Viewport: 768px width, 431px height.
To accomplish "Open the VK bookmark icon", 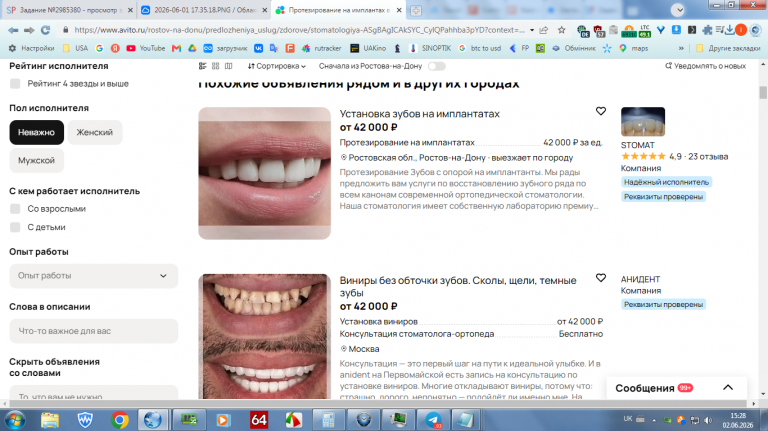I will pyautogui.click(x=258, y=48).
